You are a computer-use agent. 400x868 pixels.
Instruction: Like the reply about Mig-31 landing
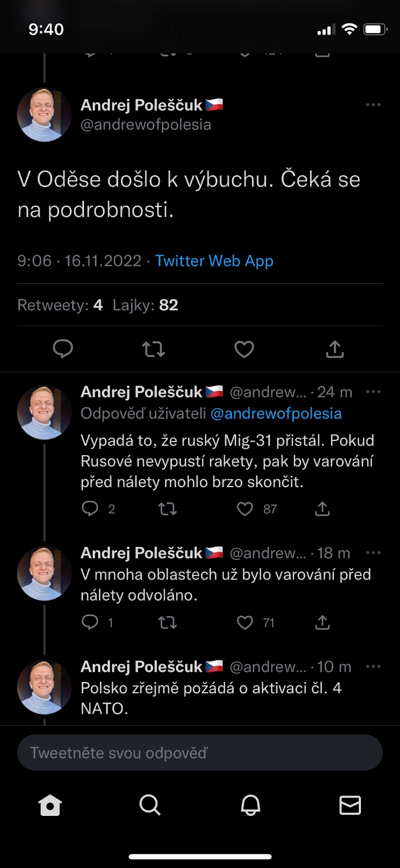click(245, 509)
